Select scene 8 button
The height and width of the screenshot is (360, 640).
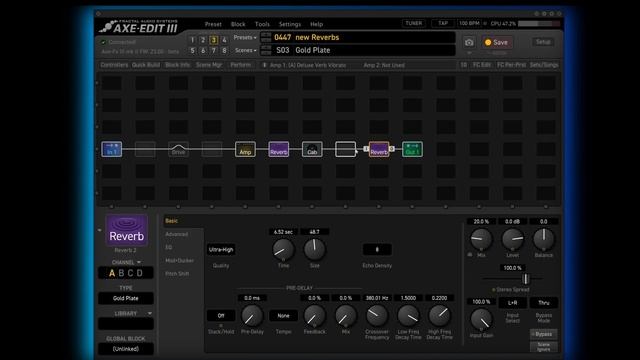click(x=224, y=51)
